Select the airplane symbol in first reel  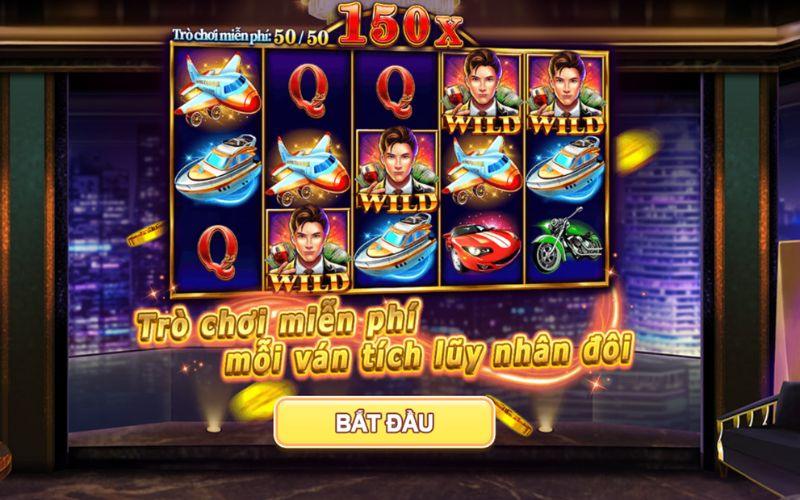(217, 89)
